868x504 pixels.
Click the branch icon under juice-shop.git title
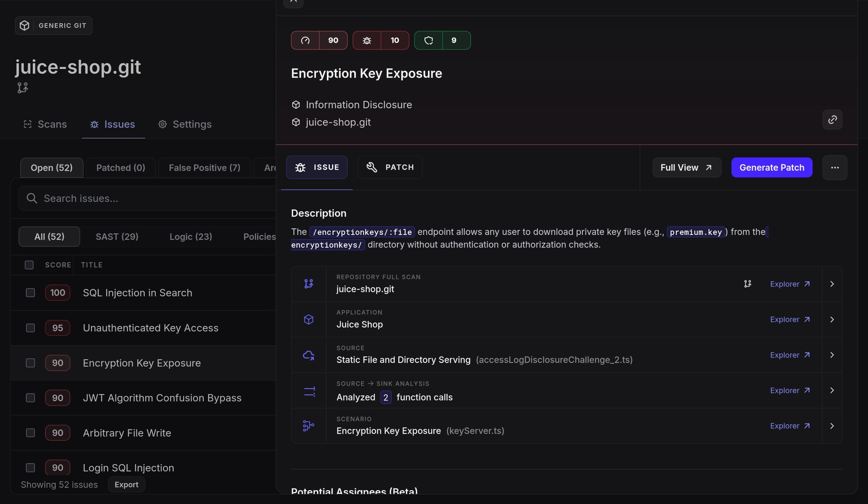pos(23,88)
